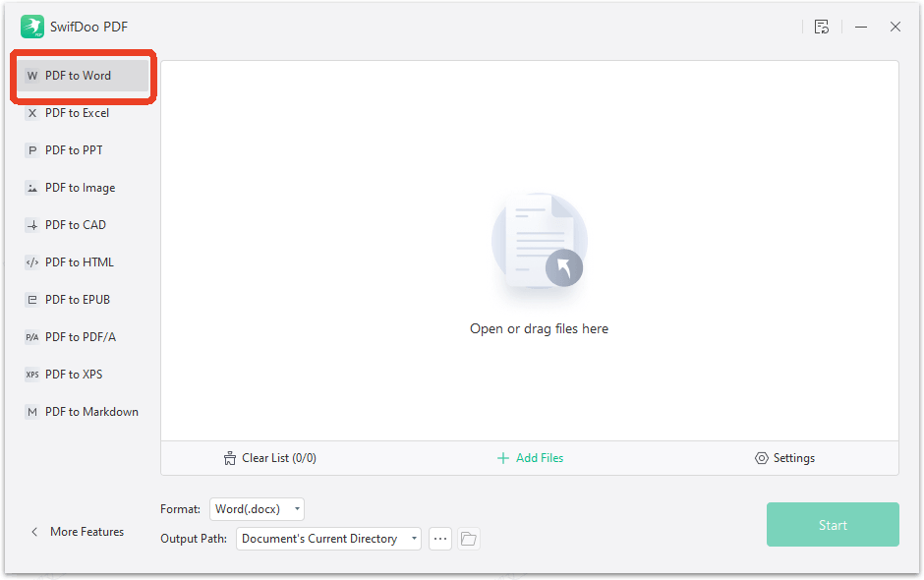The height and width of the screenshot is (580, 924).
Task: Click the W icon beside PDF to Word
Action: [x=32, y=76]
